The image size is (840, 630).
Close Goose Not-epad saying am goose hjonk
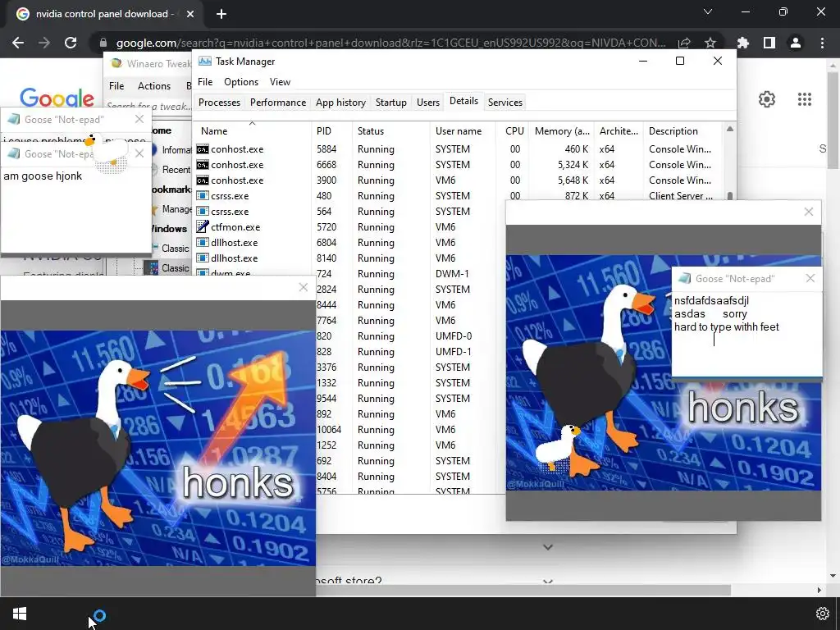point(139,153)
